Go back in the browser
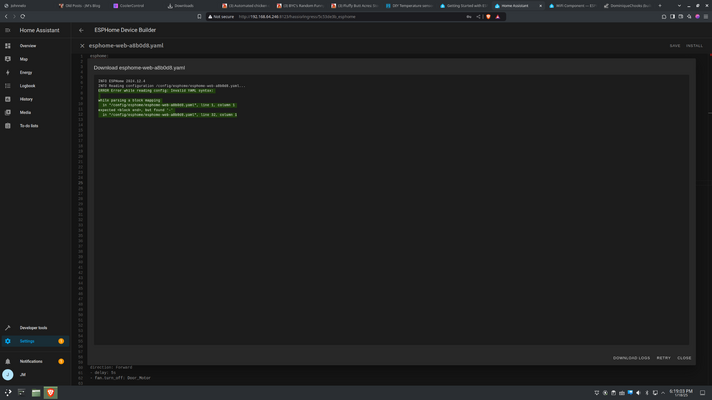 6,17
